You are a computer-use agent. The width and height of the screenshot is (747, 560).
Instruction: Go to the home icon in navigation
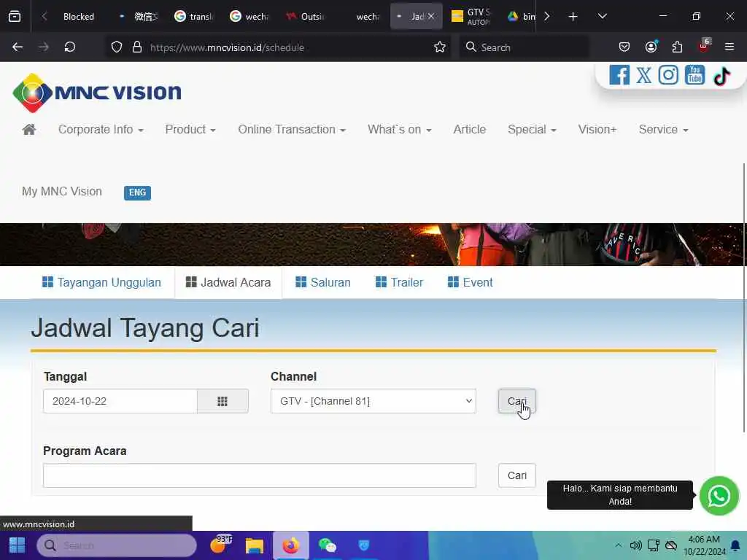pos(29,130)
